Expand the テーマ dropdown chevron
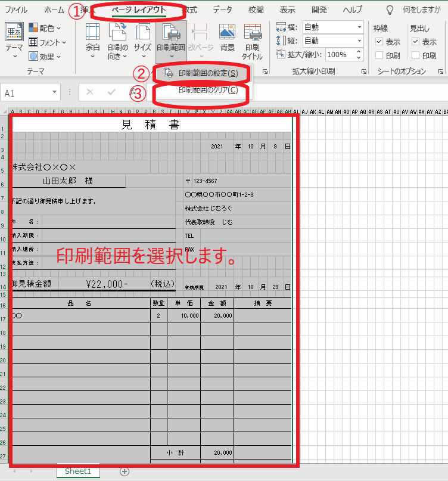The image size is (448, 481). point(15,57)
